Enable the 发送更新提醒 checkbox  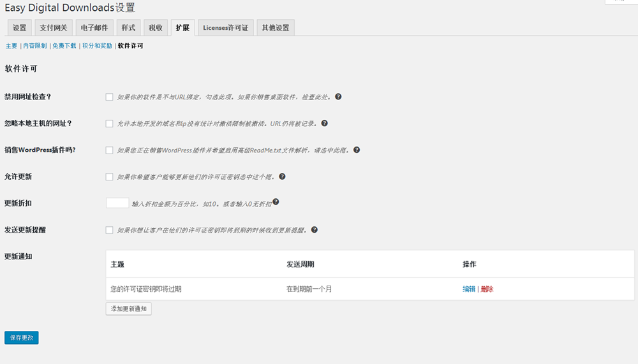[x=109, y=230]
